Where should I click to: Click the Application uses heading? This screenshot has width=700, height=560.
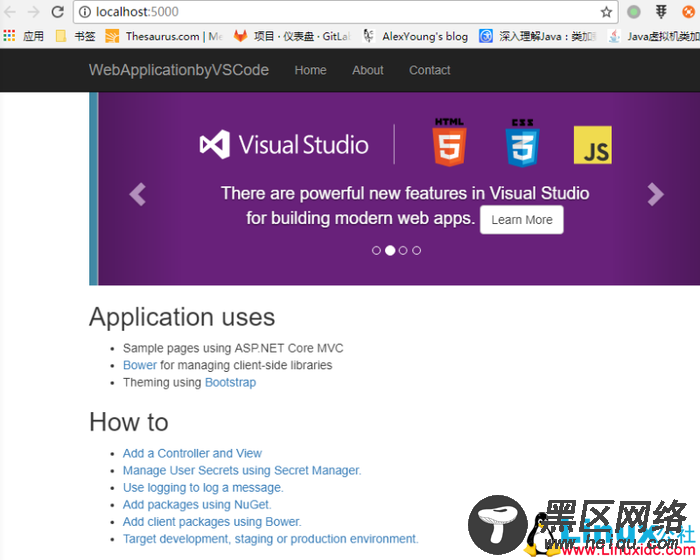pyautogui.click(x=182, y=317)
